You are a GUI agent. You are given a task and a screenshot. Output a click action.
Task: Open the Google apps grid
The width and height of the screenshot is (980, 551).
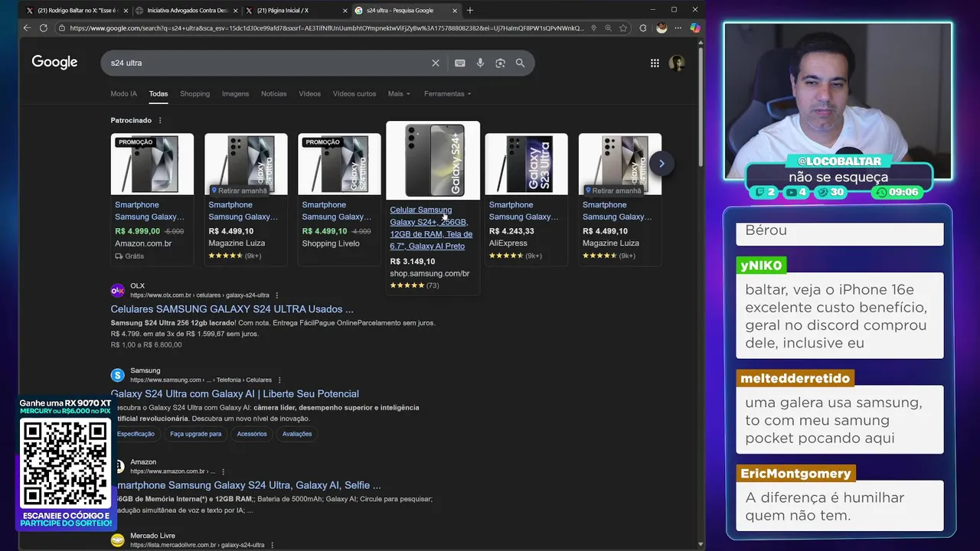tap(655, 63)
